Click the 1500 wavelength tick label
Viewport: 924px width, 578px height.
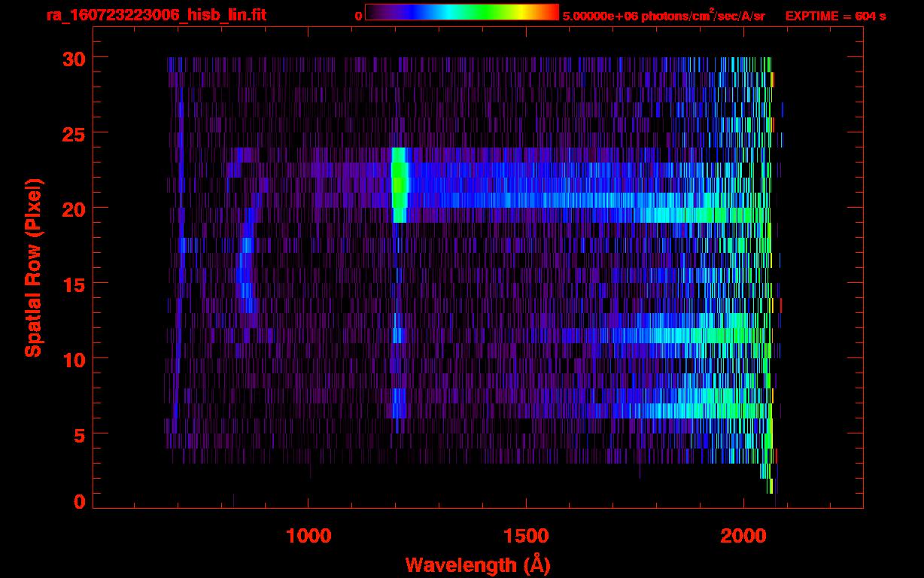point(525,536)
